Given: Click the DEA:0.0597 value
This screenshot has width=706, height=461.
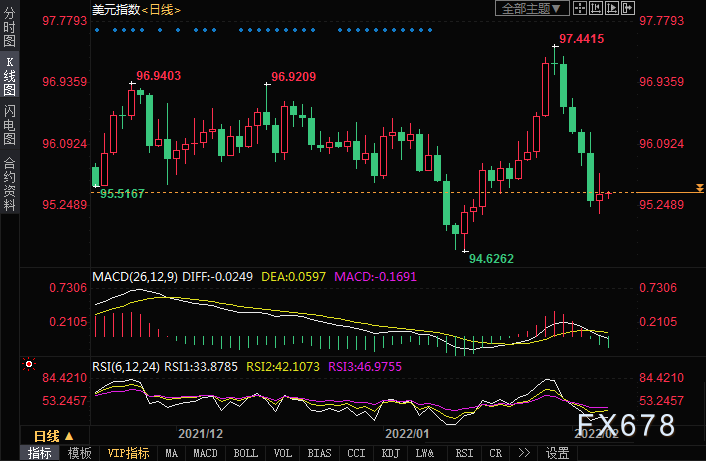Looking at the screenshot, I should 294,276.
